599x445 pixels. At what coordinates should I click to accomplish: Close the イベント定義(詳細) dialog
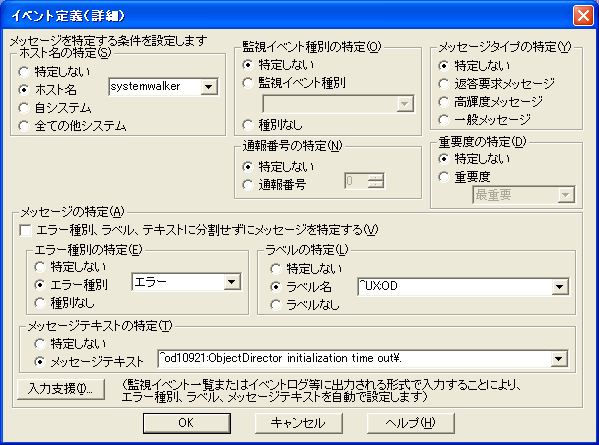point(583,16)
